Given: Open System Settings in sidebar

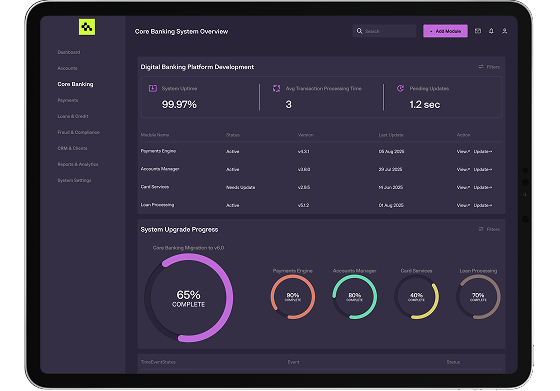Looking at the screenshot, I should click(74, 180).
